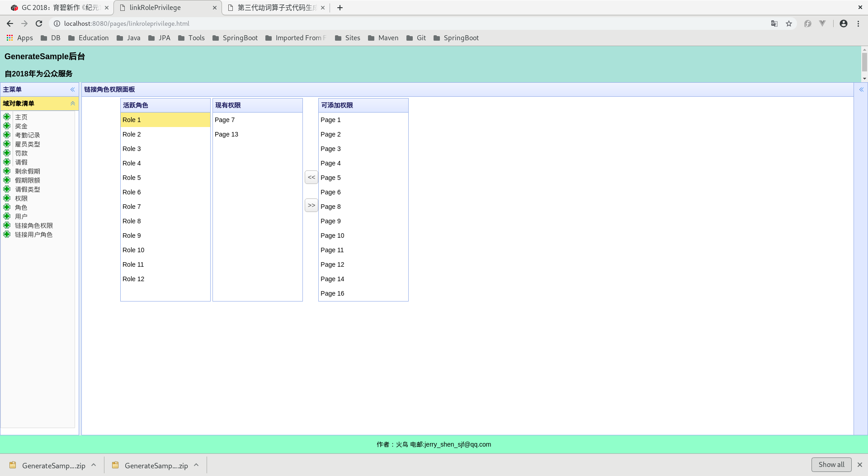The image size is (868, 476).
Task: Click the green plus icon beside 请假类型
Action: 7,189
